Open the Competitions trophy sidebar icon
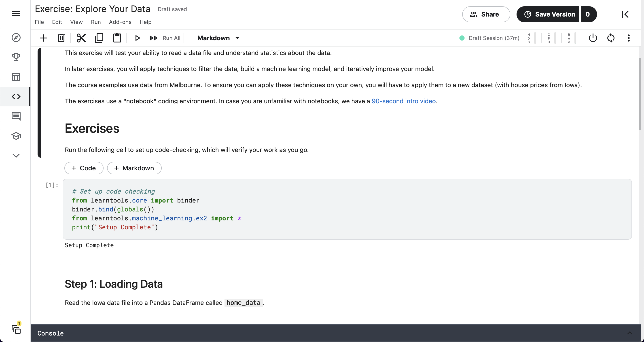 click(x=16, y=57)
